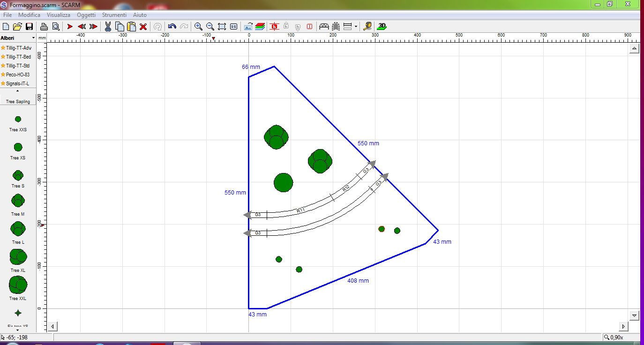Open the Oggetti menu
This screenshot has height=345, width=644.
click(86, 15)
